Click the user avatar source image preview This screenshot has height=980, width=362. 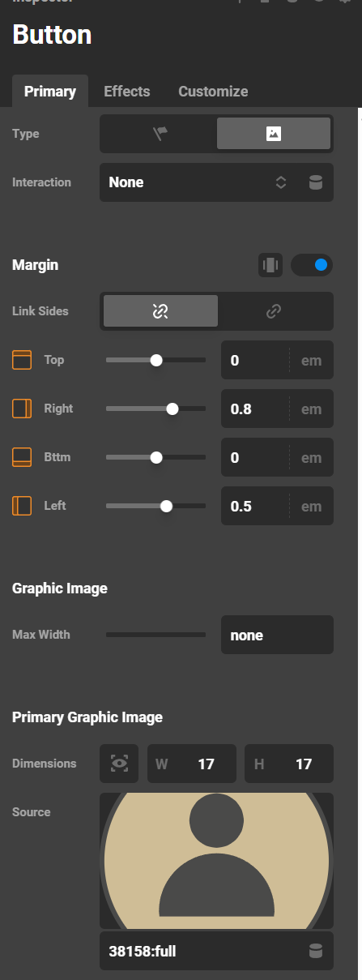tap(216, 860)
